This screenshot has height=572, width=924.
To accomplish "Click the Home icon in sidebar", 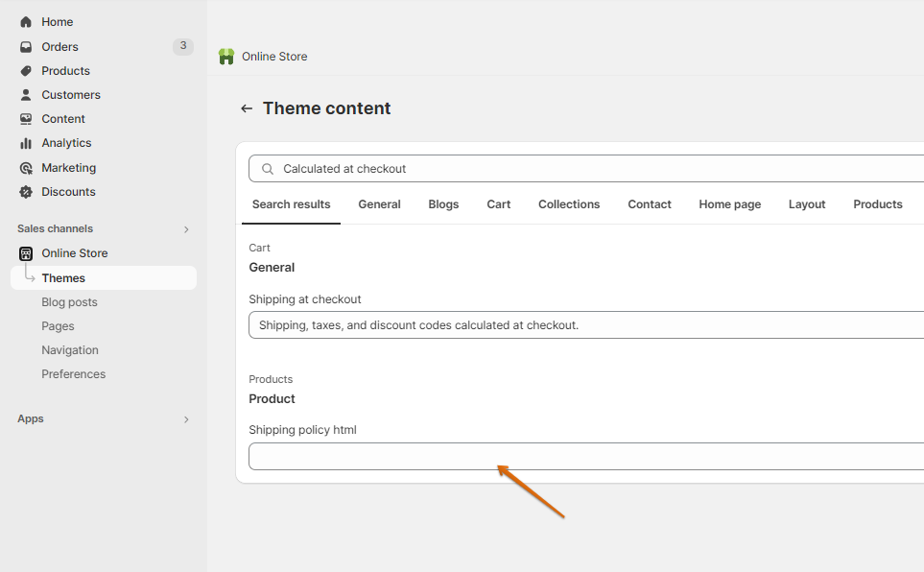I will tap(26, 22).
